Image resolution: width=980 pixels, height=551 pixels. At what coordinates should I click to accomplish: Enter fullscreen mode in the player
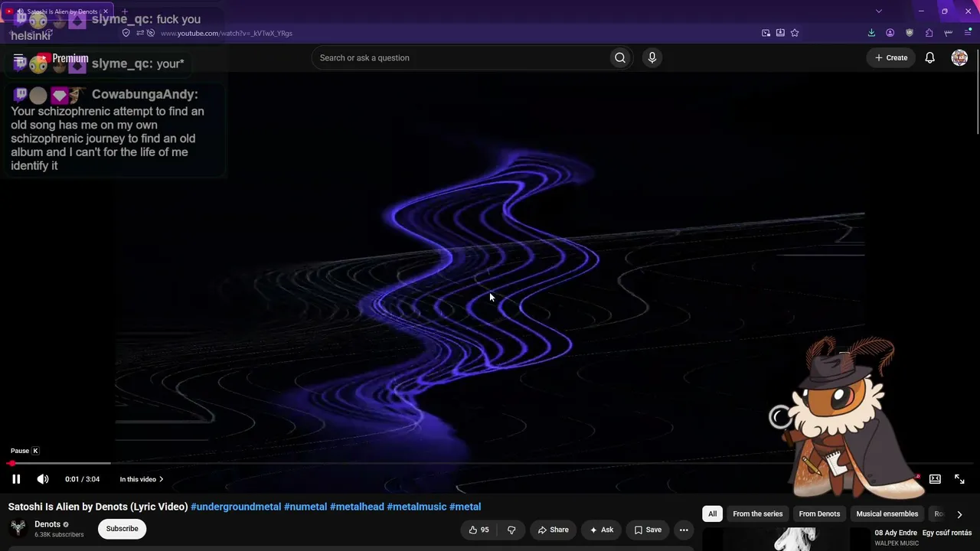959,479
